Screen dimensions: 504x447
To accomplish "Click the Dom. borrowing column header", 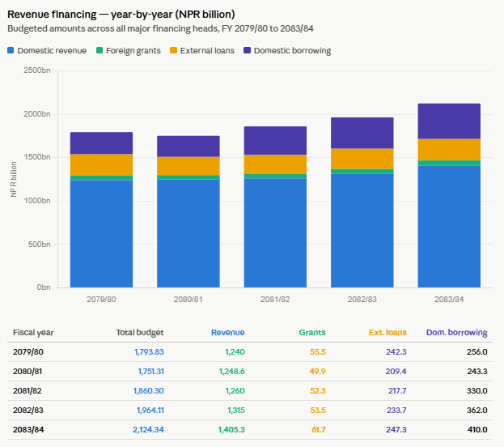I will click(457, 333).
